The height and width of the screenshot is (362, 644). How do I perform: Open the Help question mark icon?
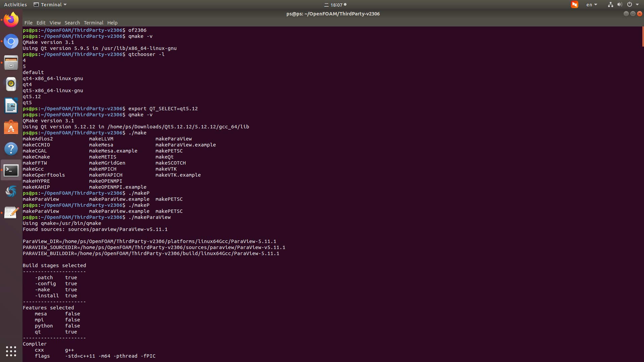[x=11, y=149]
